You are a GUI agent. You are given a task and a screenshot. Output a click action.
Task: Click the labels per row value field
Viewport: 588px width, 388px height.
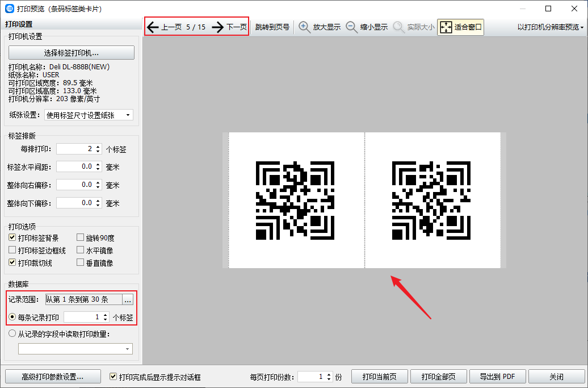75,149
